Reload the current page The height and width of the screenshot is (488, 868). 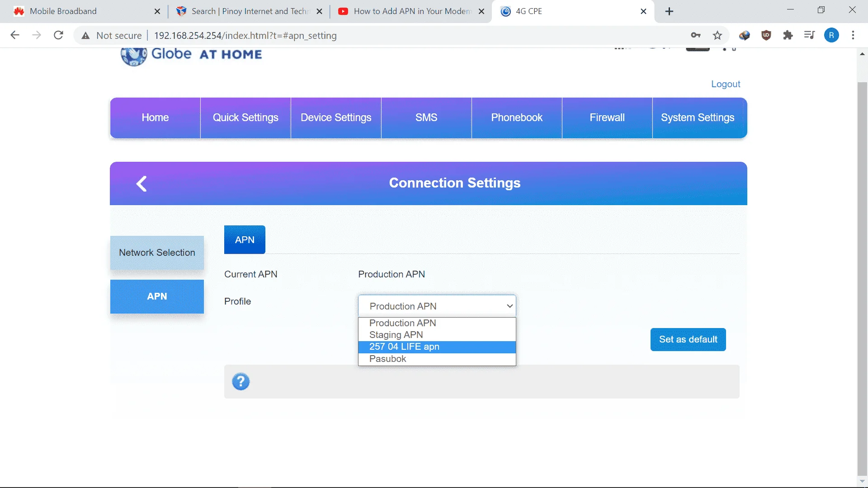pos(58,35)
